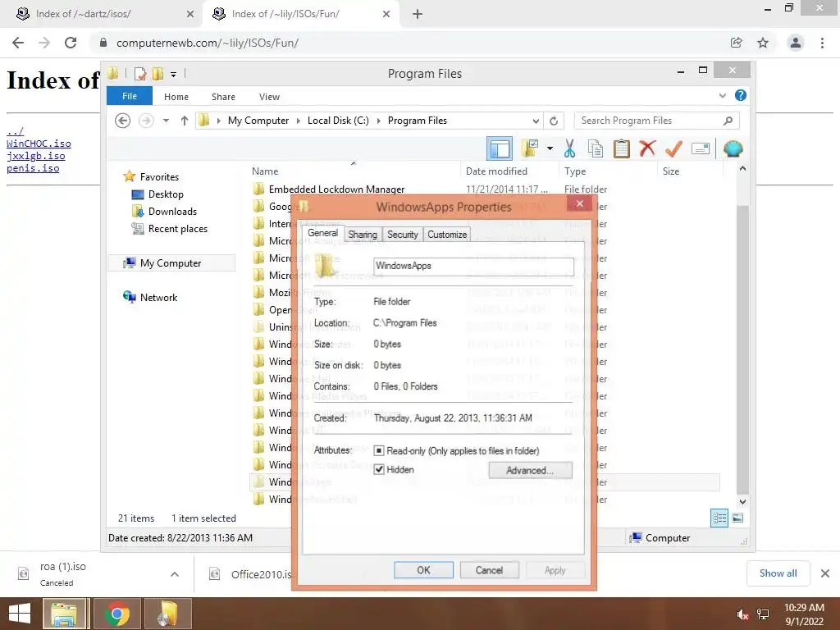Viewport: 840px width, 630px height.
Task: Expand the address bar history dropdown
Action: 536,121
